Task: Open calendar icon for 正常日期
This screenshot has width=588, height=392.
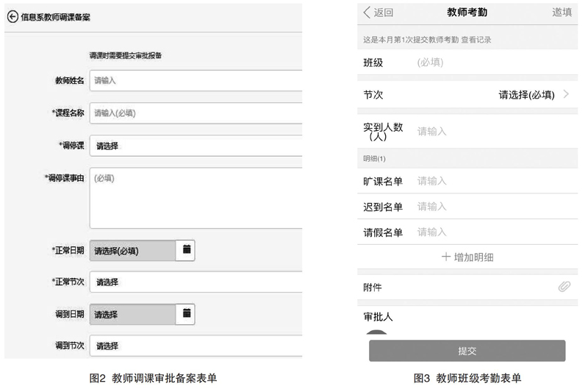Action: click(x=187, y=249)
